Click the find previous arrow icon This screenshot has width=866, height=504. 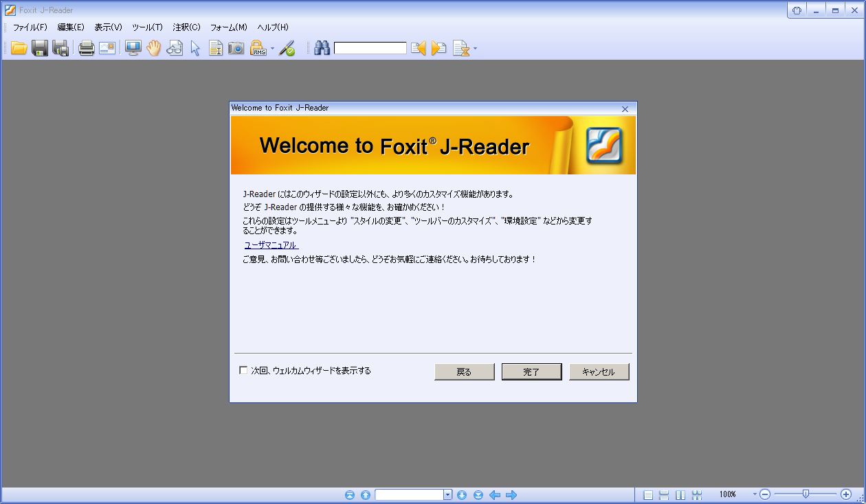click(x=418, y=48)
